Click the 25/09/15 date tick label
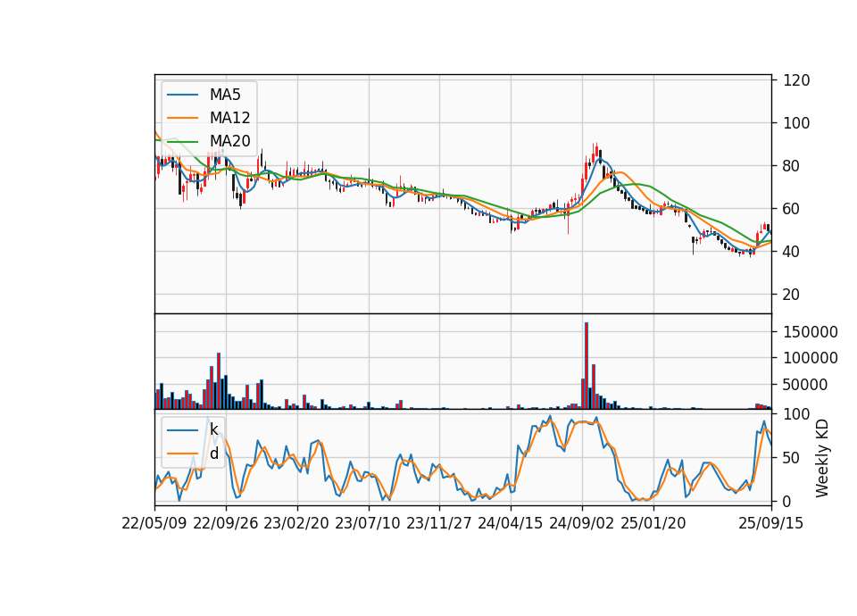857x616 pixels. [x=770, y=523]
